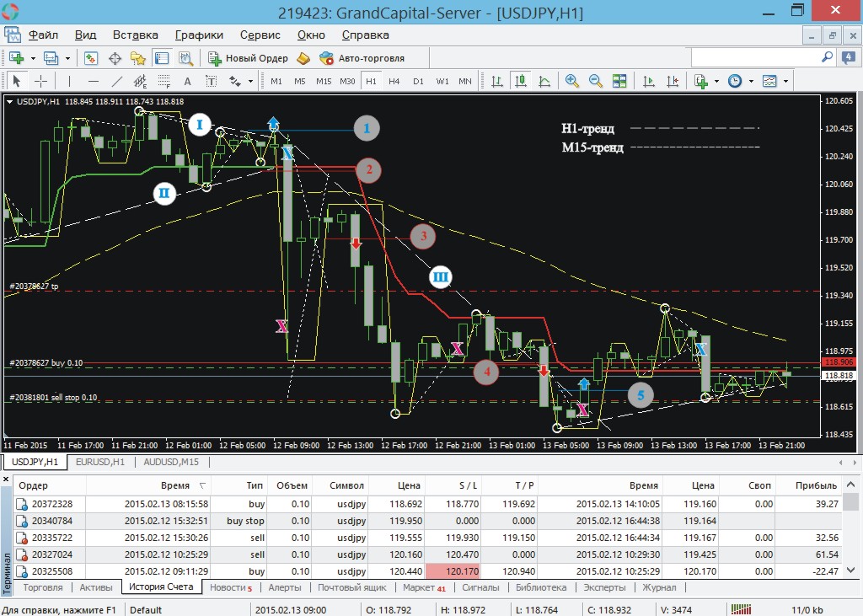Sort history by the Ордер column header

click(50, 485)
